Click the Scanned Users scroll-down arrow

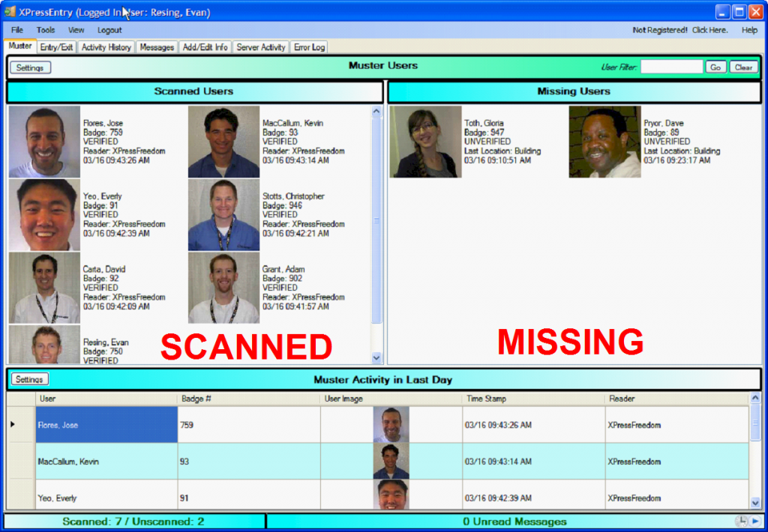pyautogui.click(x=376, y=356)
